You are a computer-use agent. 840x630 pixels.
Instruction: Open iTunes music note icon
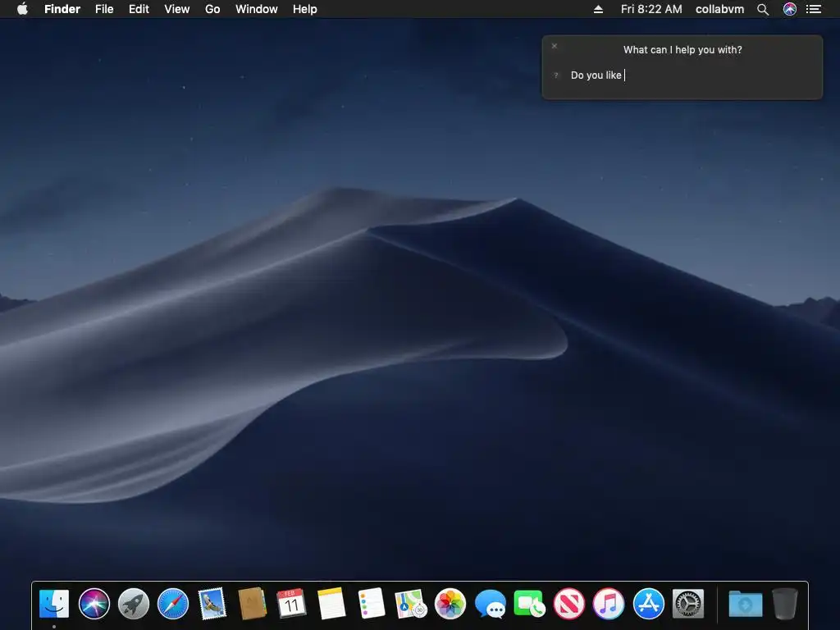[x=609, y=604]
